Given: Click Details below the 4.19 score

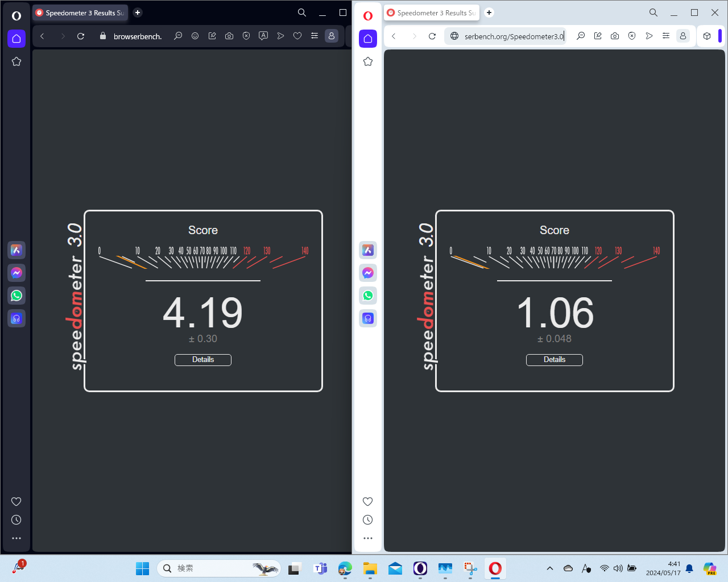Looking at the screenshot, I should [203, 360].
